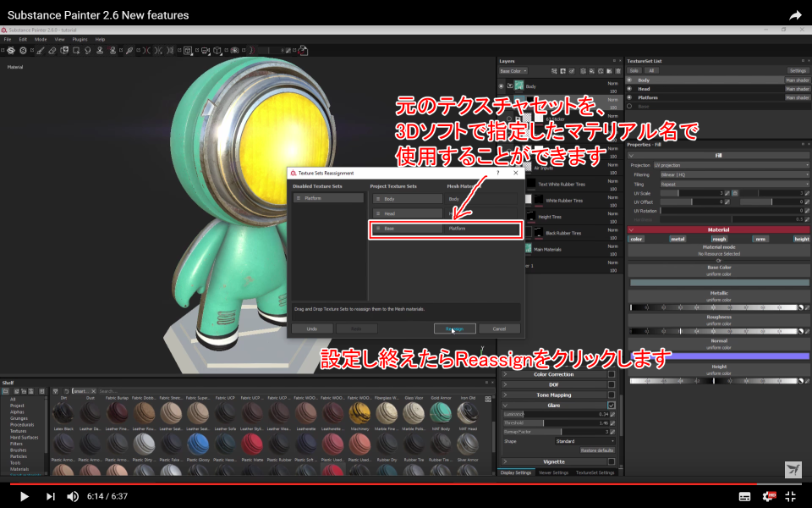This screenshot has width=812, height=508.
Task: Switch to 3D cube view mode icon
Action: pos(217,50)
